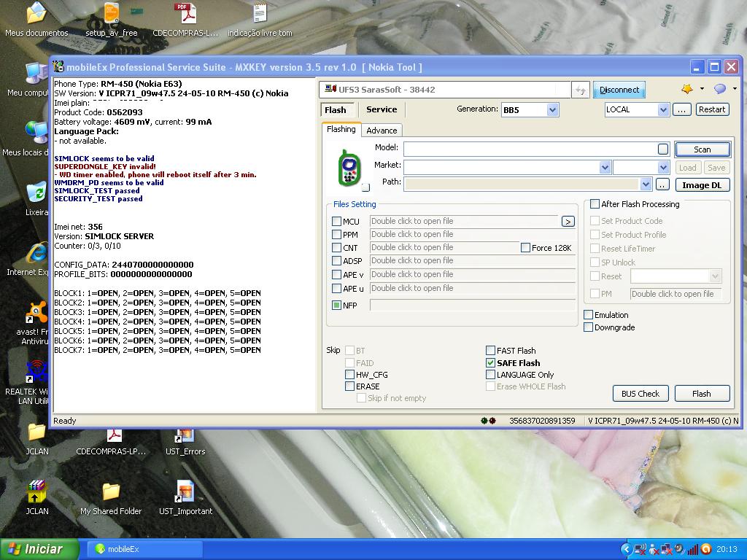Click the Disconnect button
This screenshot has height=560, width=747.
(619, 90)
